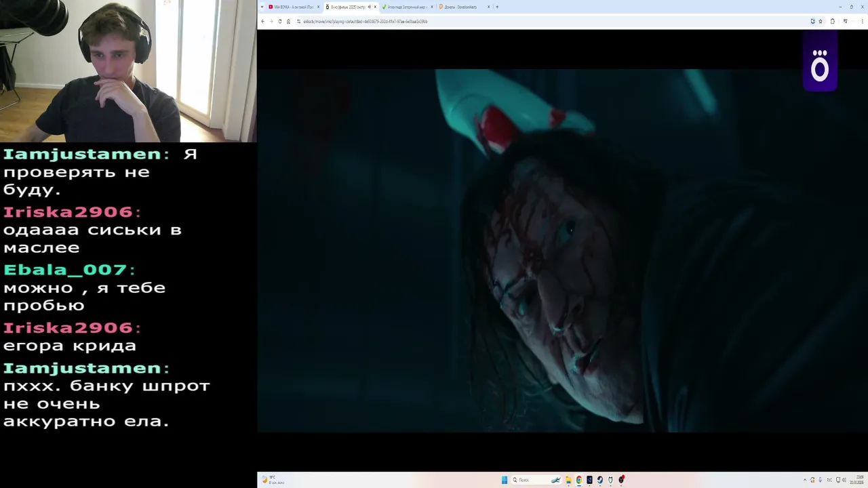Switch to the Атлантида Затерянный мир tab
Screen dimensions: 868x488
coord(408,7)
